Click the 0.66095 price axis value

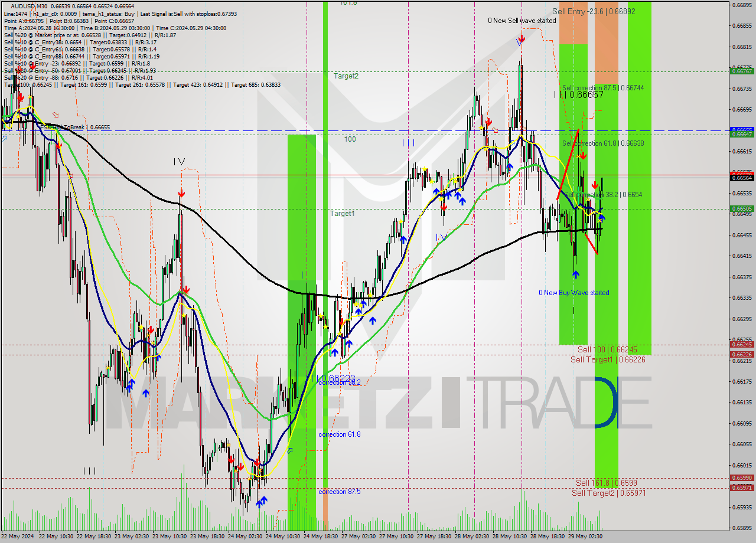point(742,423)
